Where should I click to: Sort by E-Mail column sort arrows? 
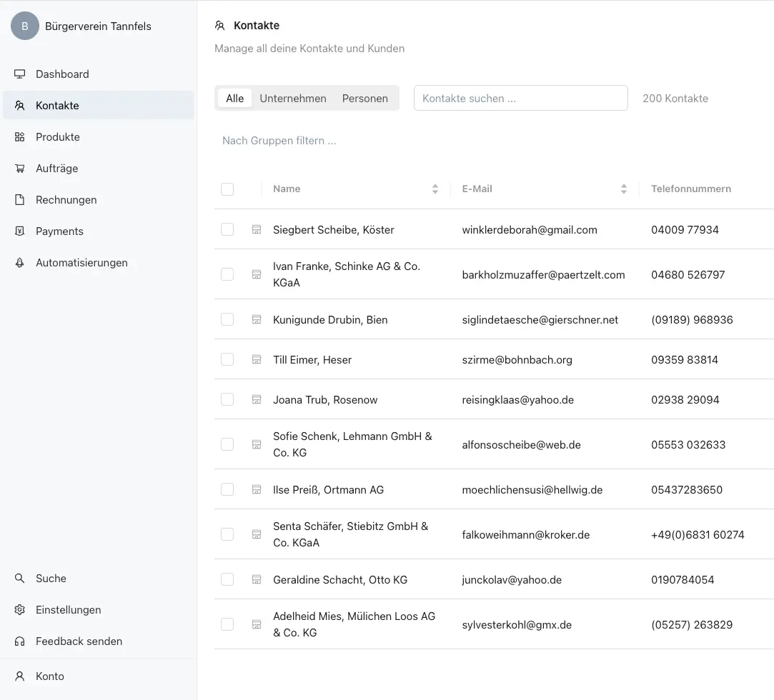pos(623,189)
